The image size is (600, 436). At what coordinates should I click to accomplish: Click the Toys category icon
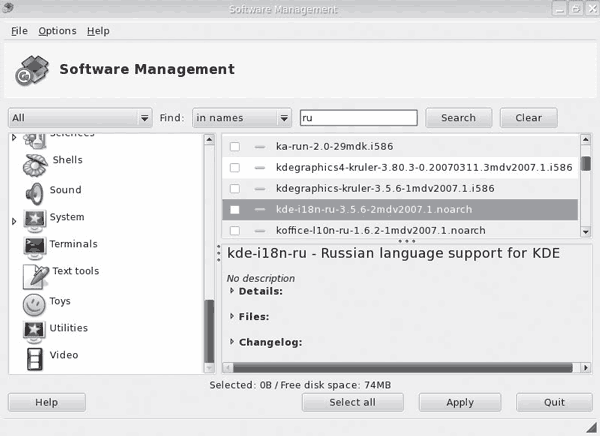coord(34,301)
